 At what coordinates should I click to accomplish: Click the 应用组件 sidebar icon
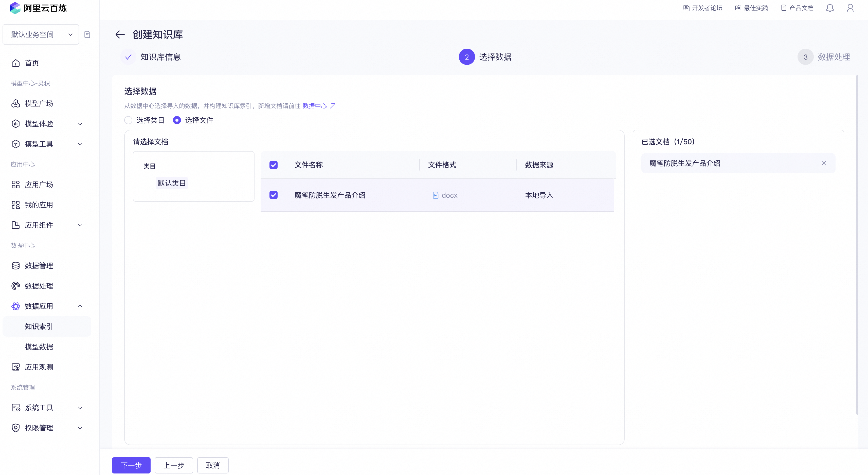15,225
